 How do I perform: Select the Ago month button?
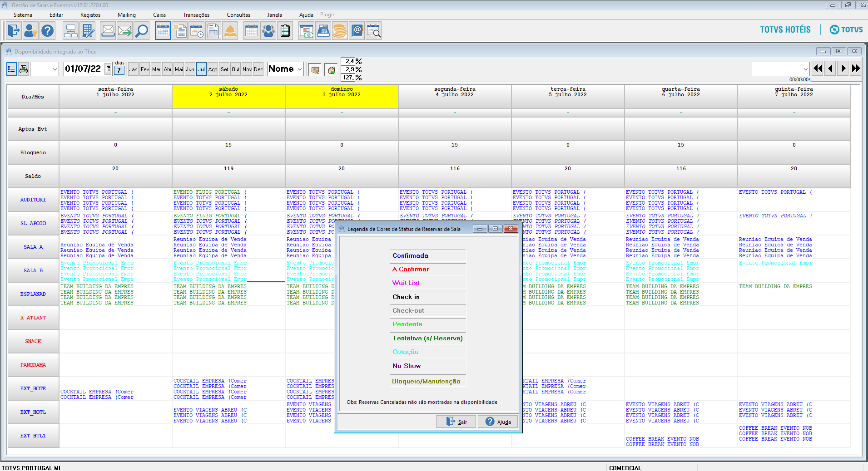[x=213, y=69]
